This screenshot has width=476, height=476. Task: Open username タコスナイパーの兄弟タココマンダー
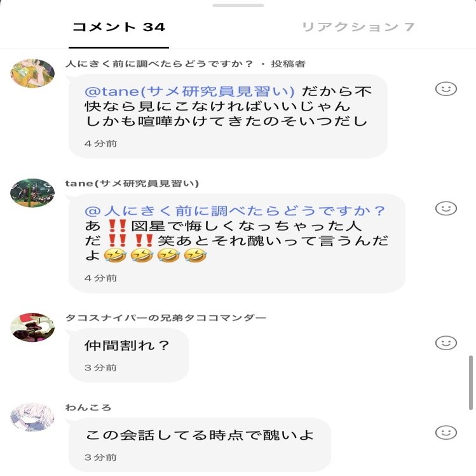tap(166, 318)
